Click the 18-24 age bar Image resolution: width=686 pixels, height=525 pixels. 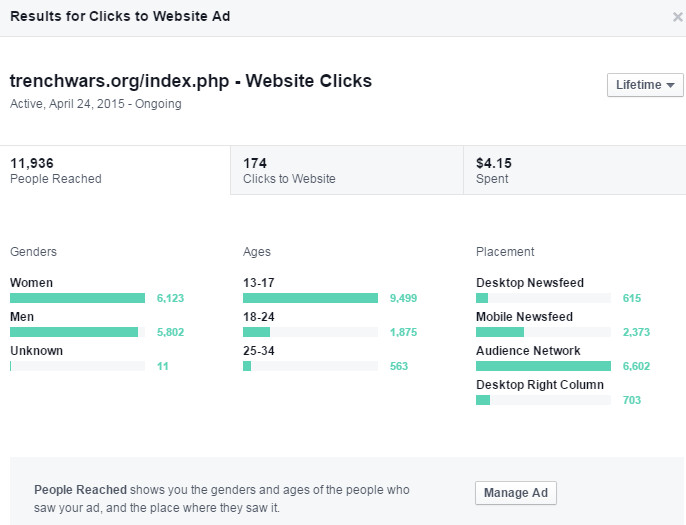click(x=257, y=332)
